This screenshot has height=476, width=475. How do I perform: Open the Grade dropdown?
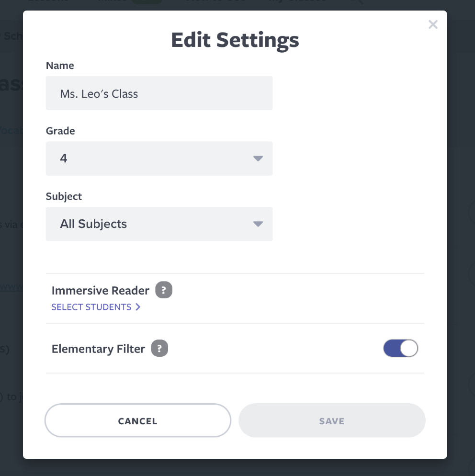click(159, 159)
